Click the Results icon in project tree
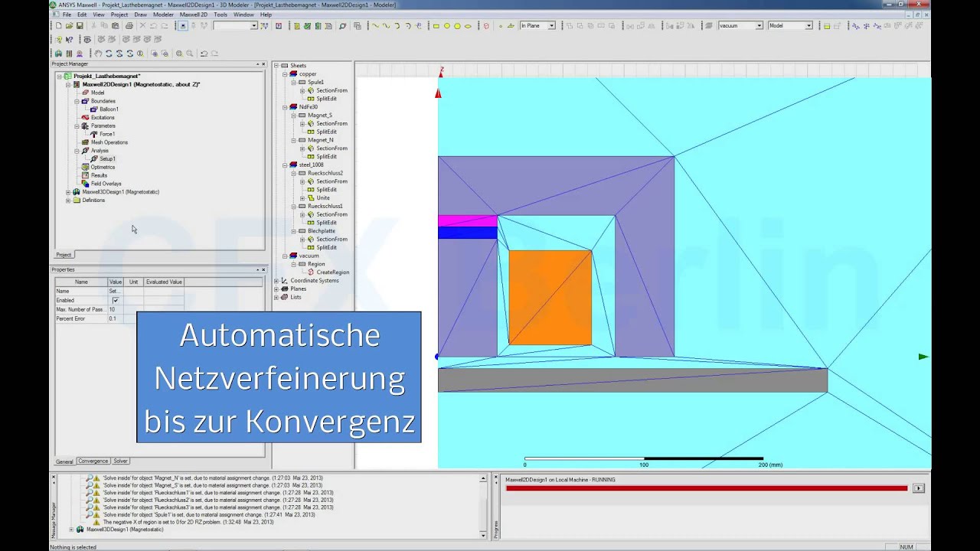980x551 pixels. (x=85, y=175)
